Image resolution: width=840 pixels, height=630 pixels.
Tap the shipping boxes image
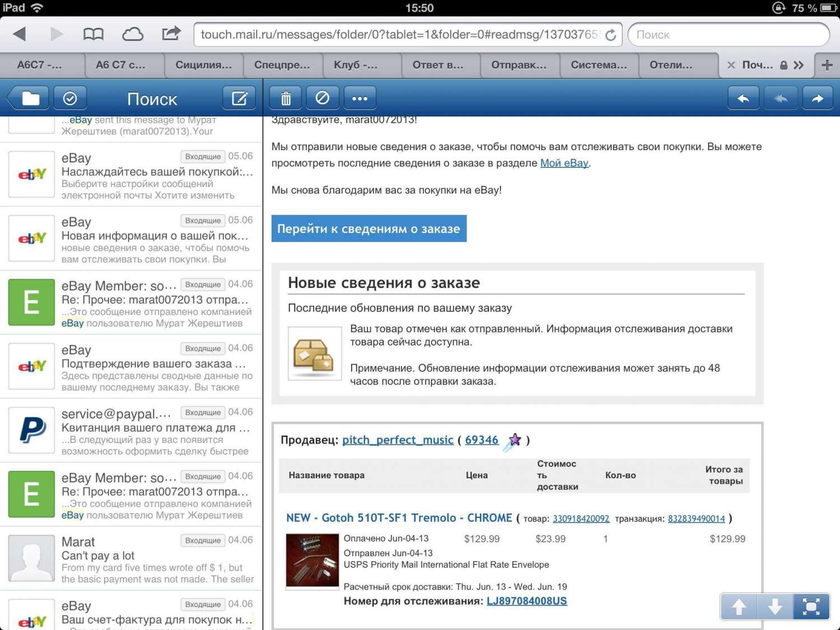click(315, 353)
